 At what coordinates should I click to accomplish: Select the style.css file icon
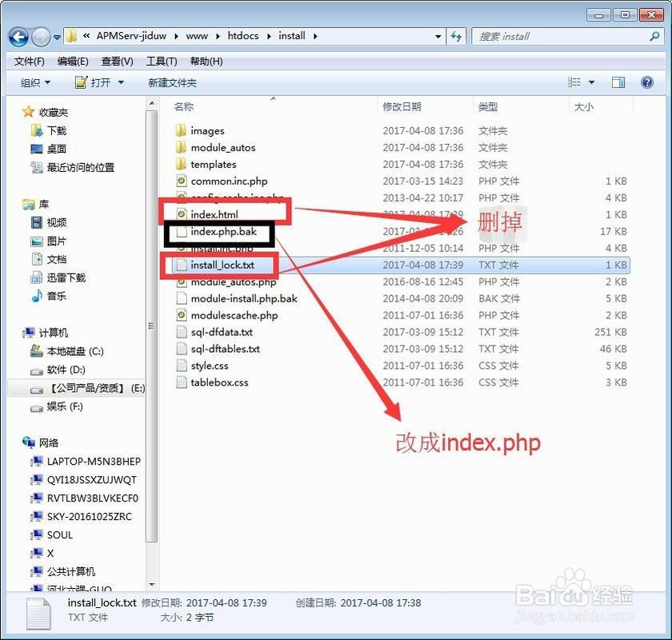point(181,366)
